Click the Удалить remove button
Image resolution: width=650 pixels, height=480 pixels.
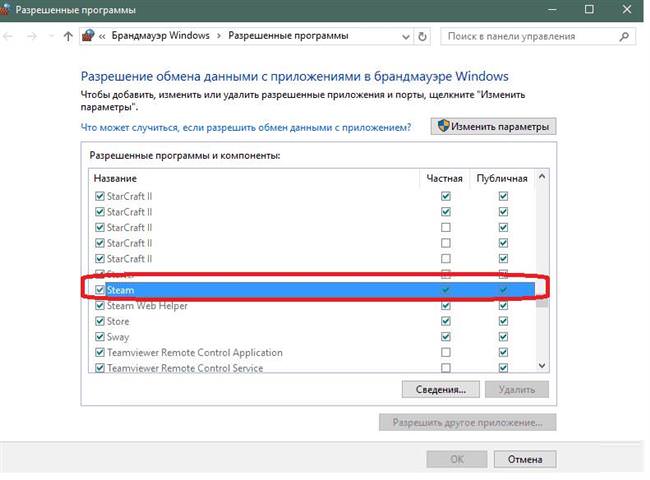pyautogui.click(x=517, y=390)
